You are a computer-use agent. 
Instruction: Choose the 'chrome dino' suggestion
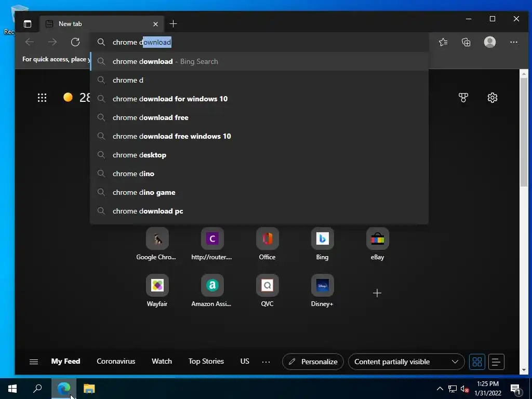click(259, 174)
